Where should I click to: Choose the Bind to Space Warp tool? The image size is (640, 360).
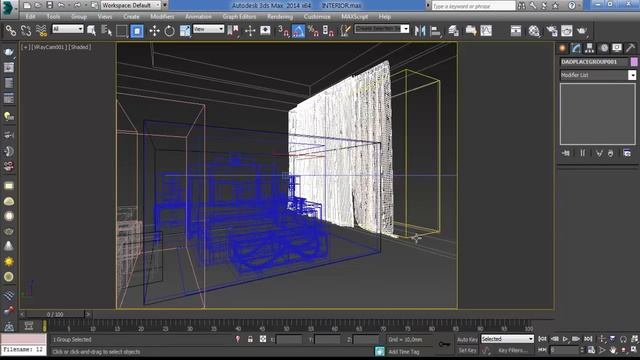coord(42,31)
